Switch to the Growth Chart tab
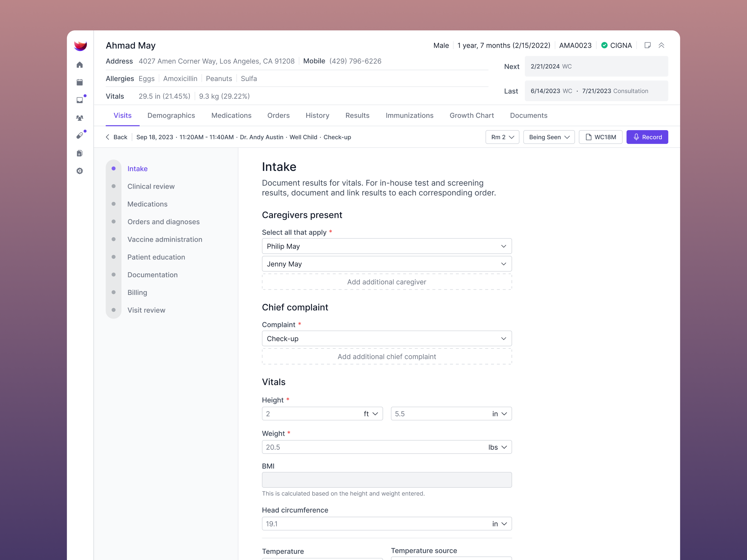Image resolution: width=747 pixels, height=560 pixels. (x=471, y=115)
